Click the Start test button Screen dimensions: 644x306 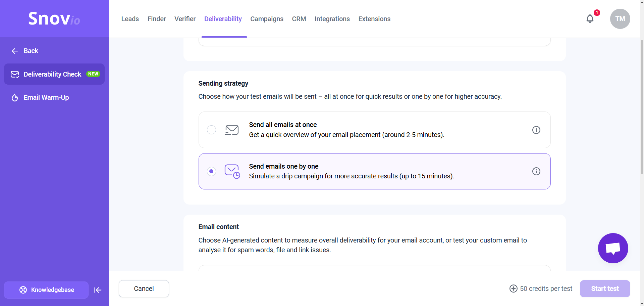[605, 289]
